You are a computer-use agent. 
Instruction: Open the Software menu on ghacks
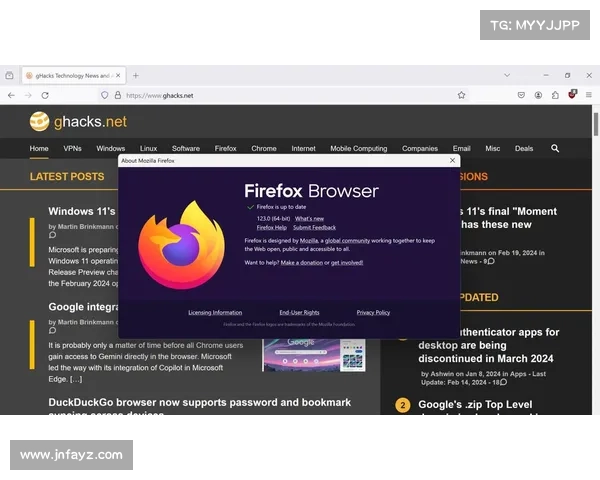click(185, 148)
